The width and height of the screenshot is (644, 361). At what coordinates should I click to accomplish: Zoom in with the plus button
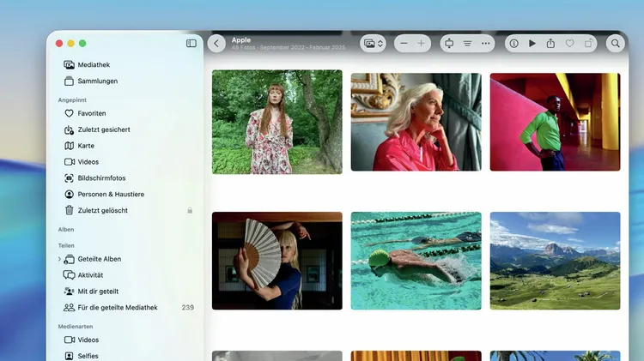422,43
